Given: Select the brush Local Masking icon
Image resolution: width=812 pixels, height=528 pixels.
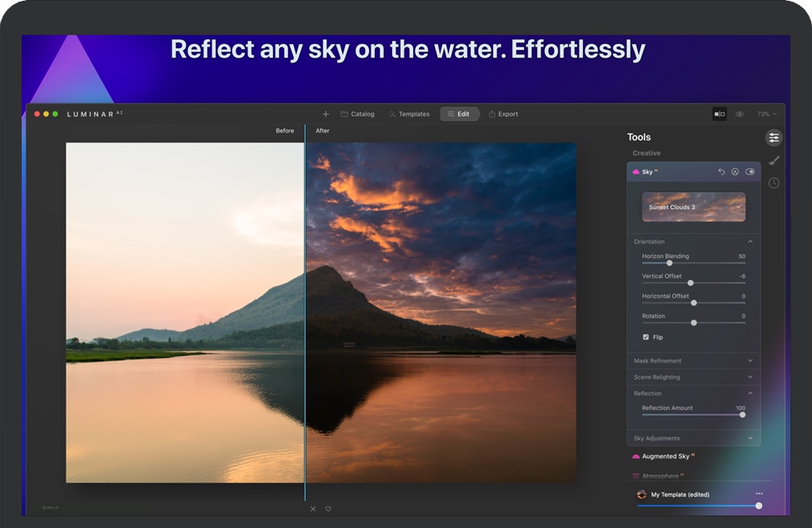Looking at the screenshot, I should tap(774, 160).
